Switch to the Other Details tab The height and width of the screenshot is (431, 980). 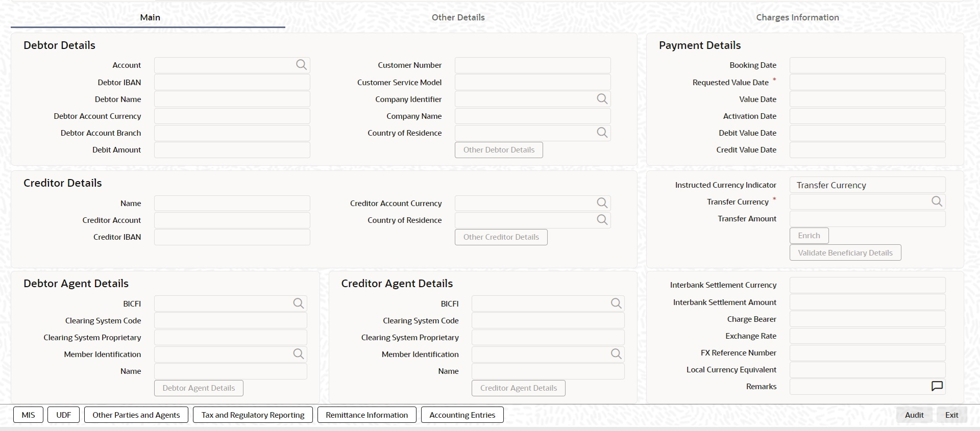[x=458, y=17]
